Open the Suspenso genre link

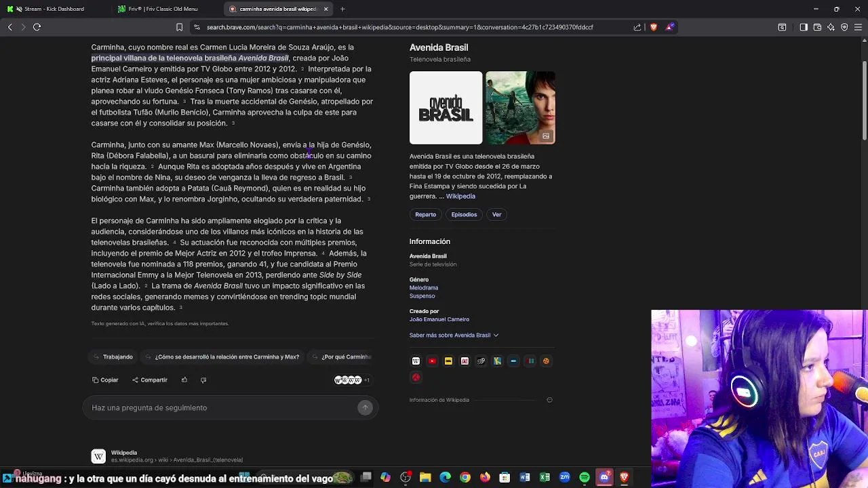pos(422,296)
